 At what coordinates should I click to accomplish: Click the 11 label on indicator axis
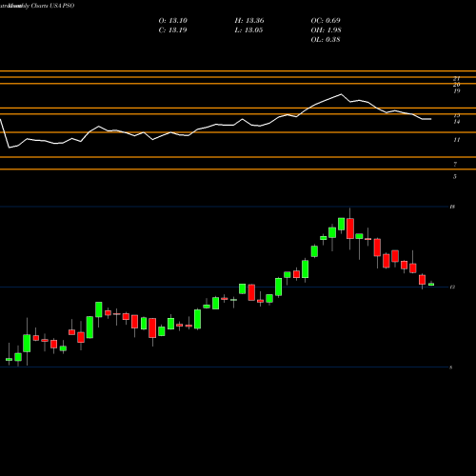click(x=456, y=140)
